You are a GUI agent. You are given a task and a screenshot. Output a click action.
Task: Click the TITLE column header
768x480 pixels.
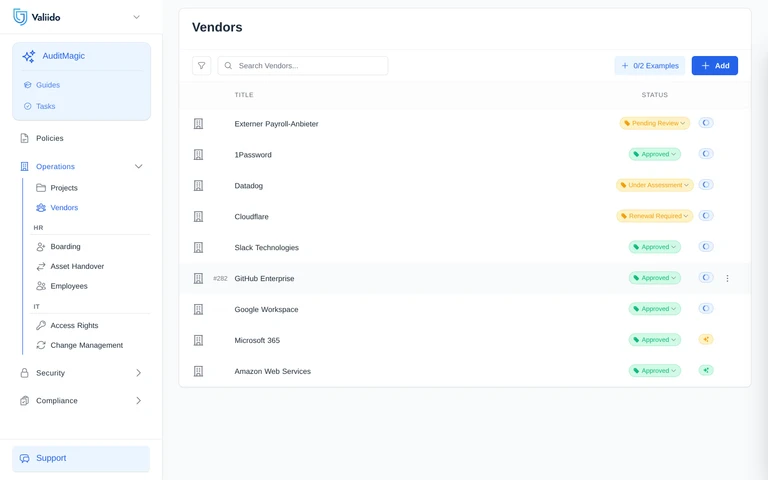pos(244,95)
